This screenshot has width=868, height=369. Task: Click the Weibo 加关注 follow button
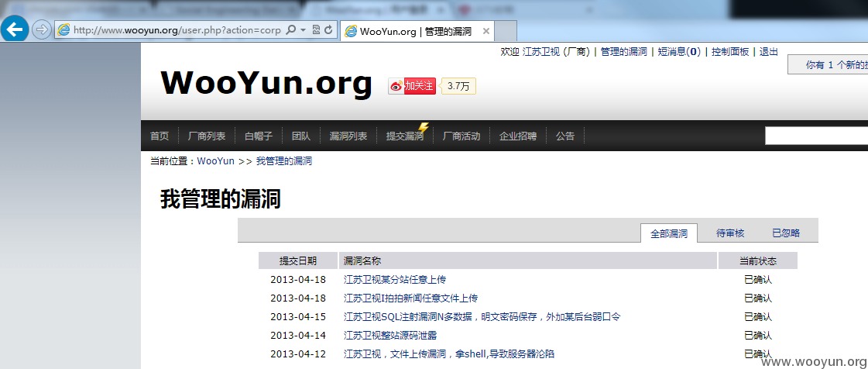412,86
